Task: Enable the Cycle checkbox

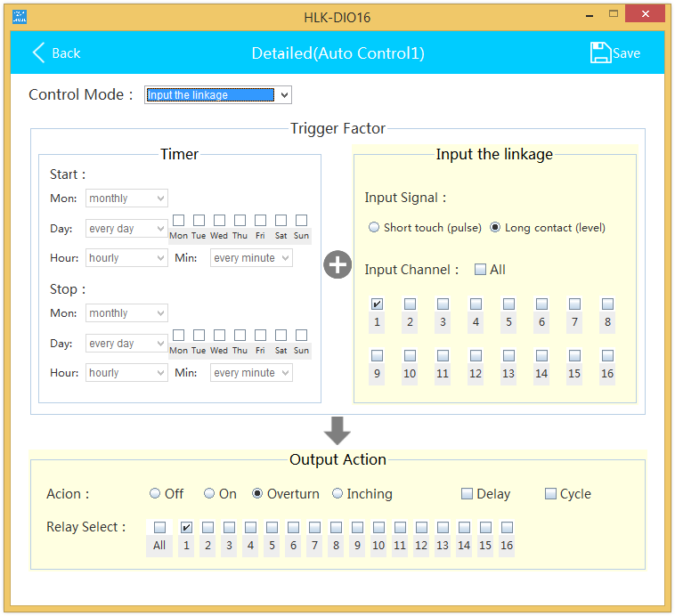Action: click(x=550, y=494)
